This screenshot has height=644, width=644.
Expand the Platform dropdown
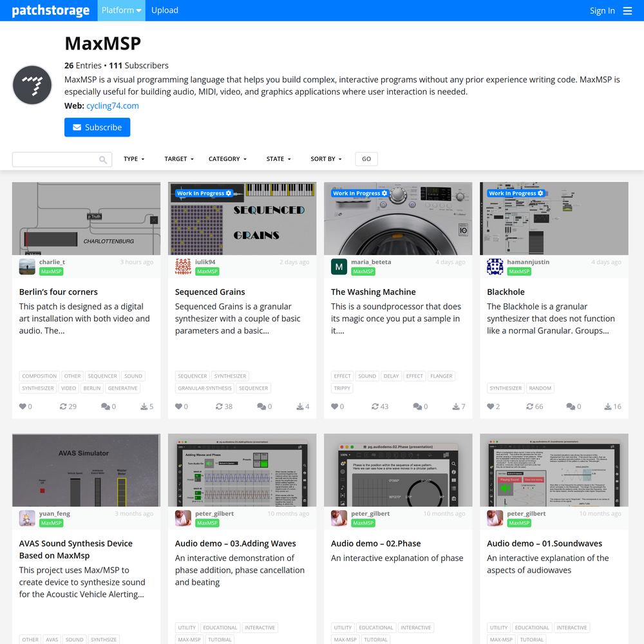(121, 10)
